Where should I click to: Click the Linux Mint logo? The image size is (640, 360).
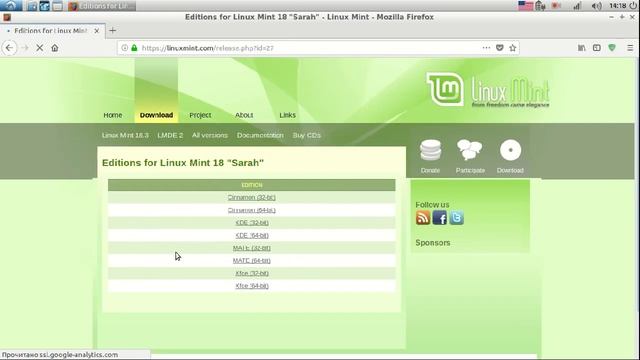[488, 90]
